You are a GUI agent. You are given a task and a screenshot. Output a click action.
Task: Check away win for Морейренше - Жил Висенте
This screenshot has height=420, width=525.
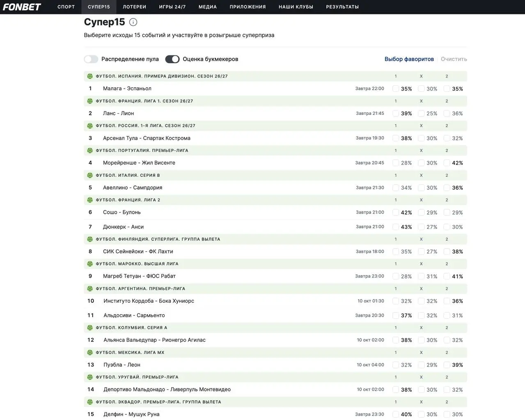point(447,163)
